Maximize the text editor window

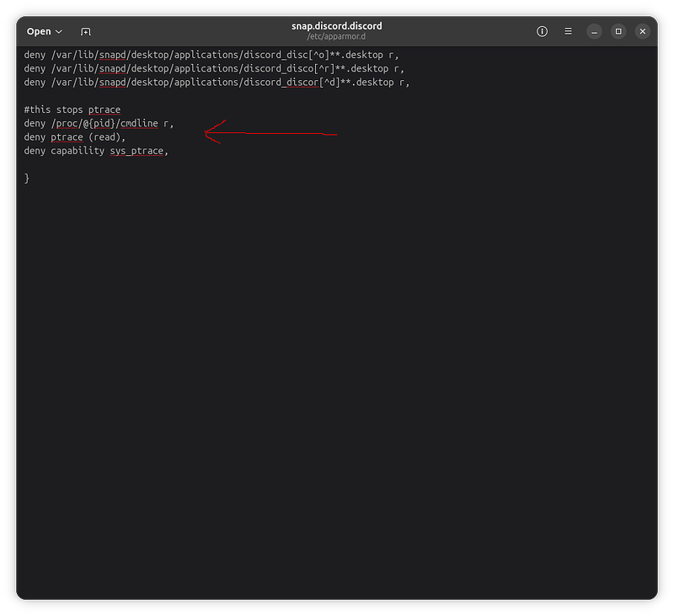coord(618,31)
